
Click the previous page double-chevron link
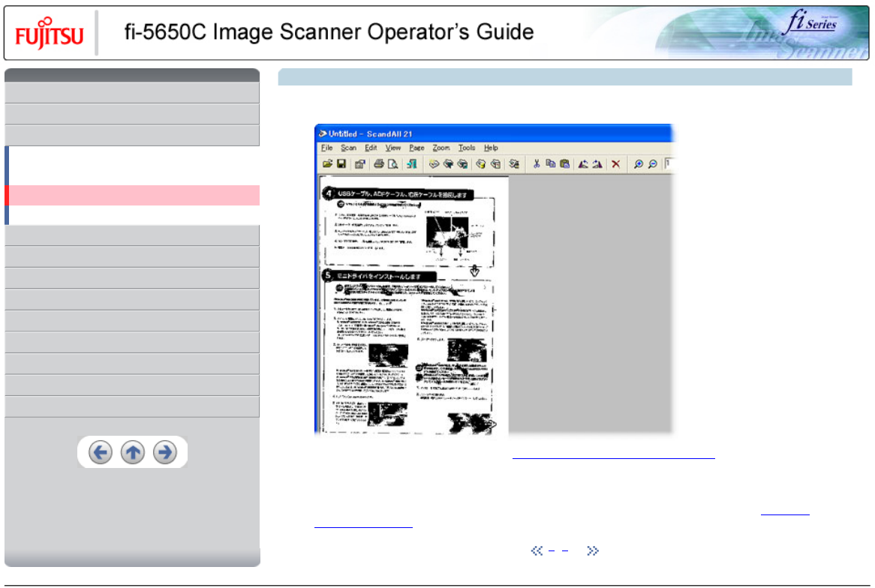pyautogui.click(x=537, y=550)
